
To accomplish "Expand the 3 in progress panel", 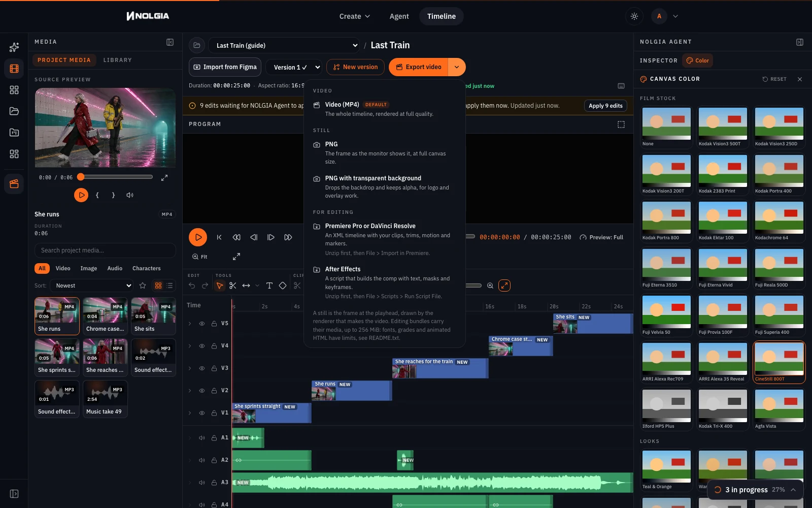I will (755, 490).
